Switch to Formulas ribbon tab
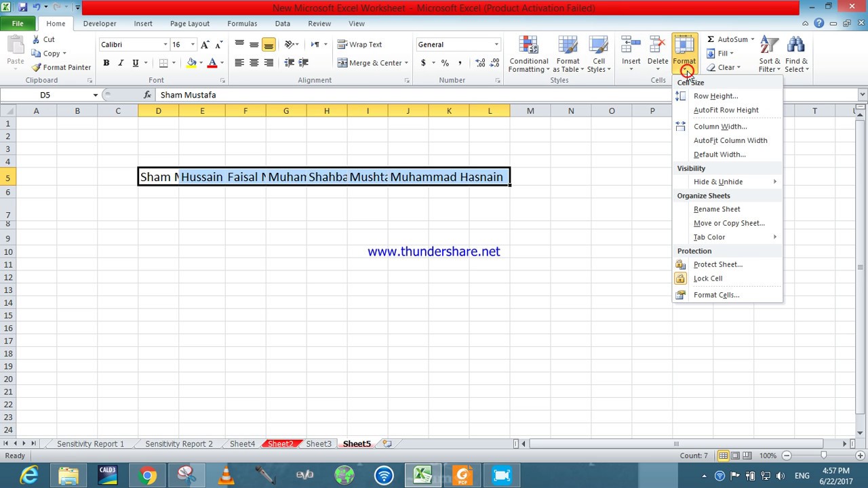This screenshot has height=488, width=868. (x=242, y=24)
